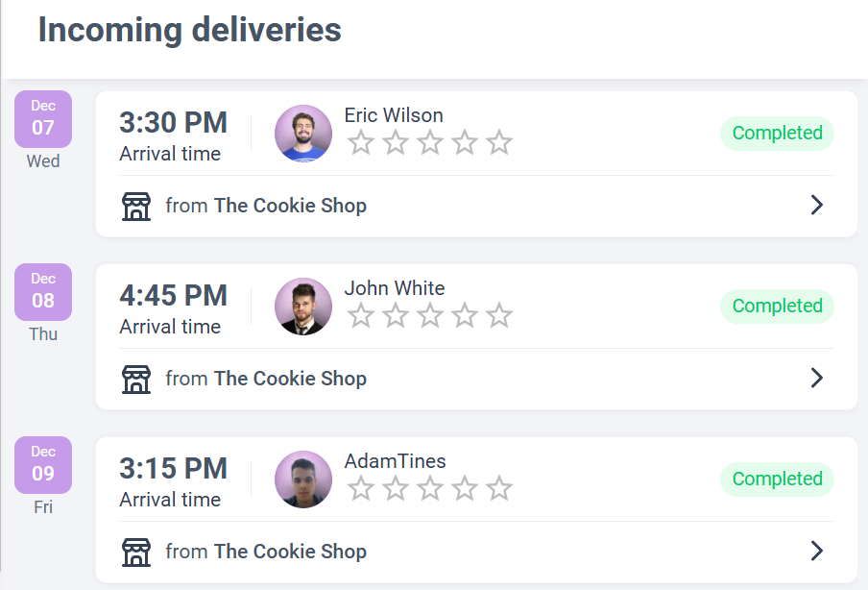Click the shop icon in Eric Wilson's delivery

(136, 206)
